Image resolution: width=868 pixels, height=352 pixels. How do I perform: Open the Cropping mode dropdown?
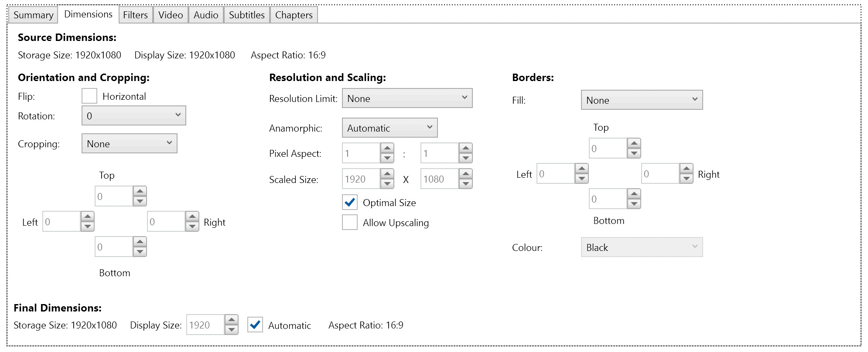[129, 143]
